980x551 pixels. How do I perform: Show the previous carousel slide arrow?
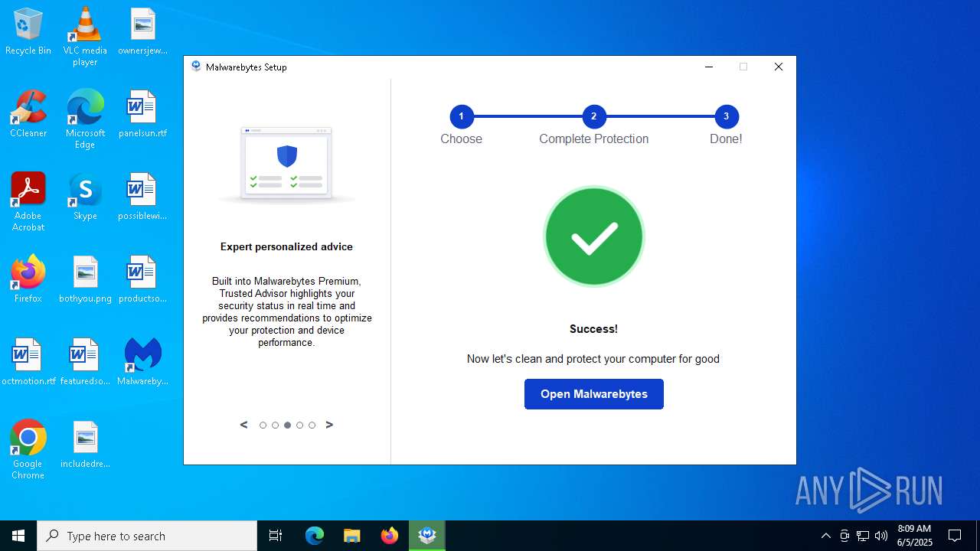pyautogui.click(x=244, y=425)
